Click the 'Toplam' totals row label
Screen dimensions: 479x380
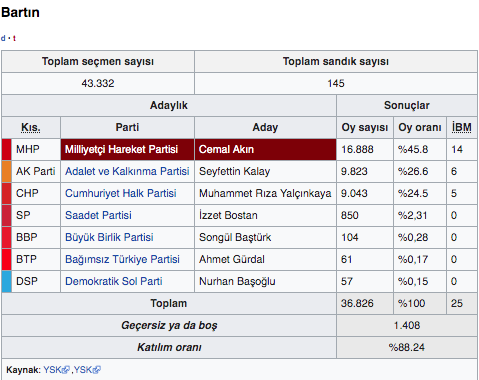pos(169,303)
